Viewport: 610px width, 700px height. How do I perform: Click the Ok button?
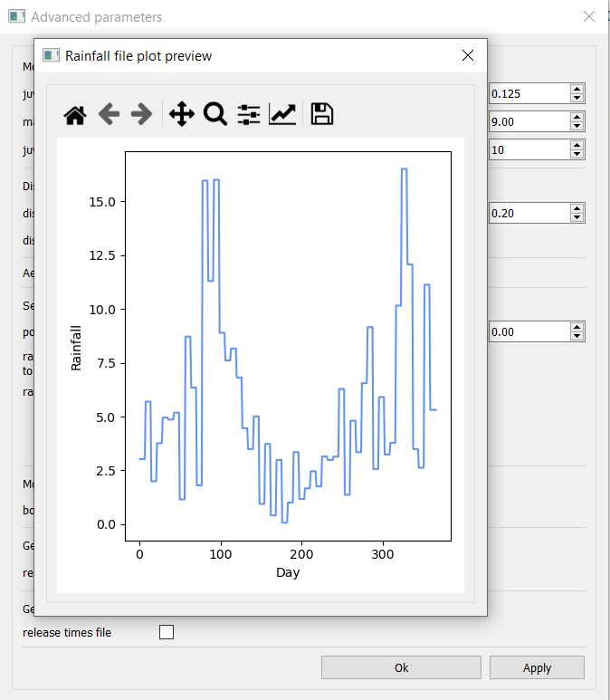point(401,667)
